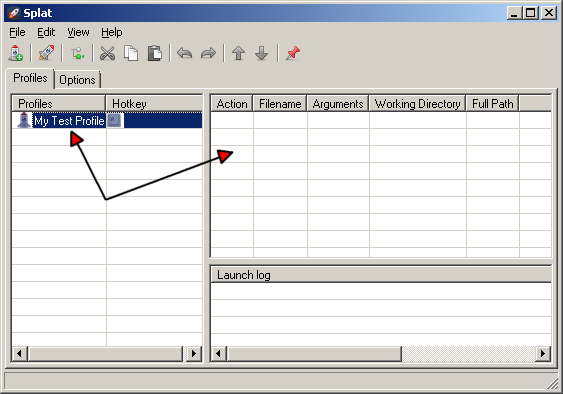Click the Add new profile toolbar icon
The image size is (563, 394).
(x=15, y=53)
